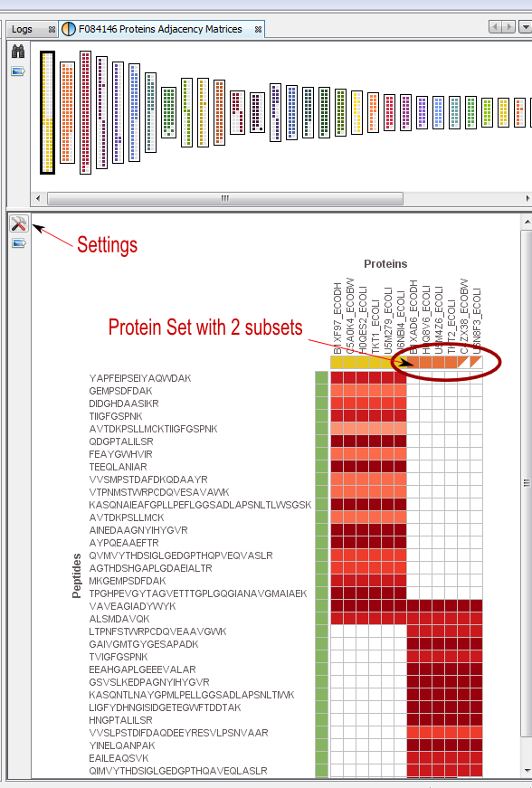This screenshot has height=788, width=532.
Task: Click protein header C4ZX38_ECOBW
Action: pos(463,316)
